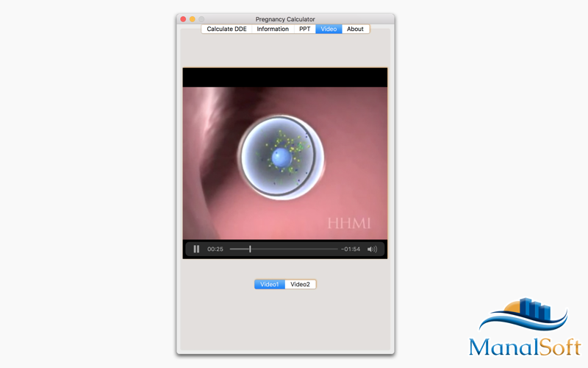This screenshot has height=368, width=588.
Task: Minimize the Pregnancy Calculator window
Action: (x=193, y=19)
